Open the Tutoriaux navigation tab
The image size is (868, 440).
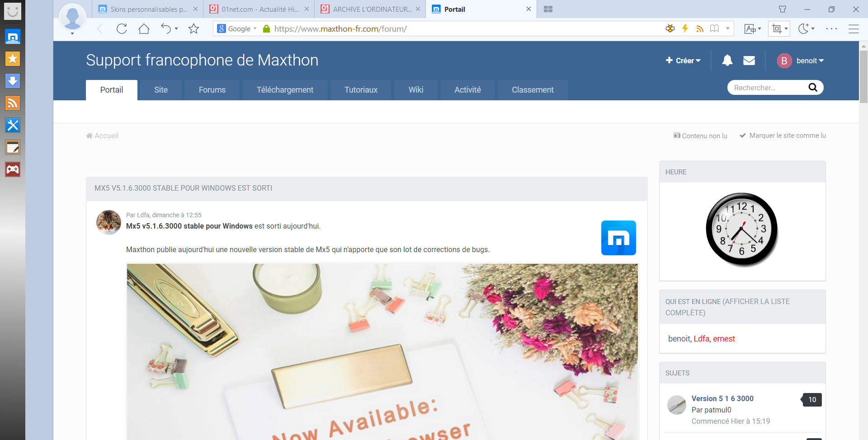[x=361, y=90]
